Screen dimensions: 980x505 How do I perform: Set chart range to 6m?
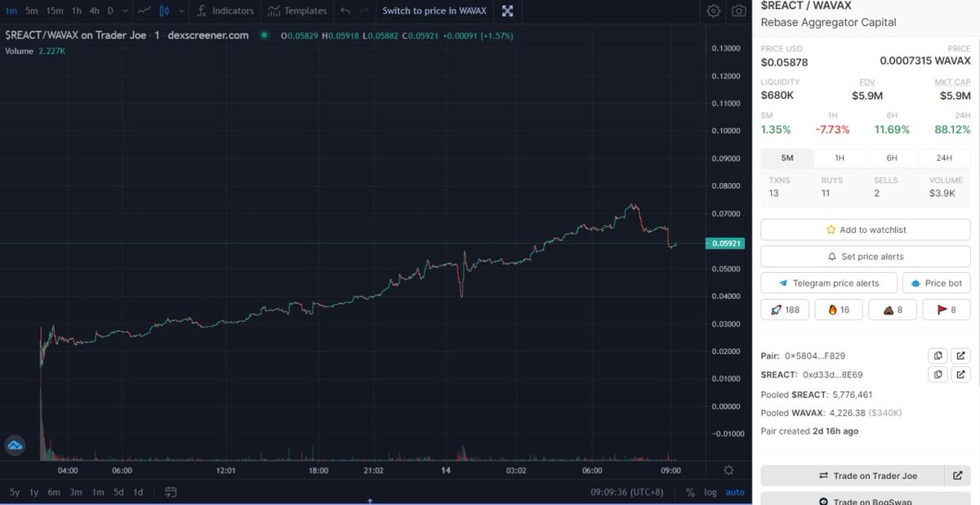click(54, 492)
